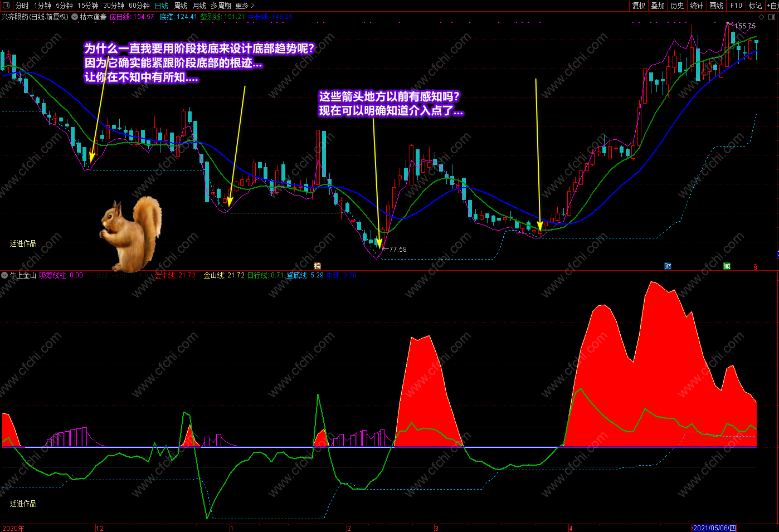Open the 枯木逢春 indicator dropdown arrow
The image size is (779, 532).
75,17
